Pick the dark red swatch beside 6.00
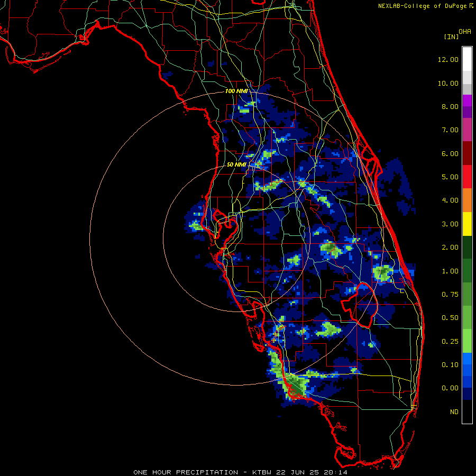Screen dimensions: 476x476 [x=467, y=153]
